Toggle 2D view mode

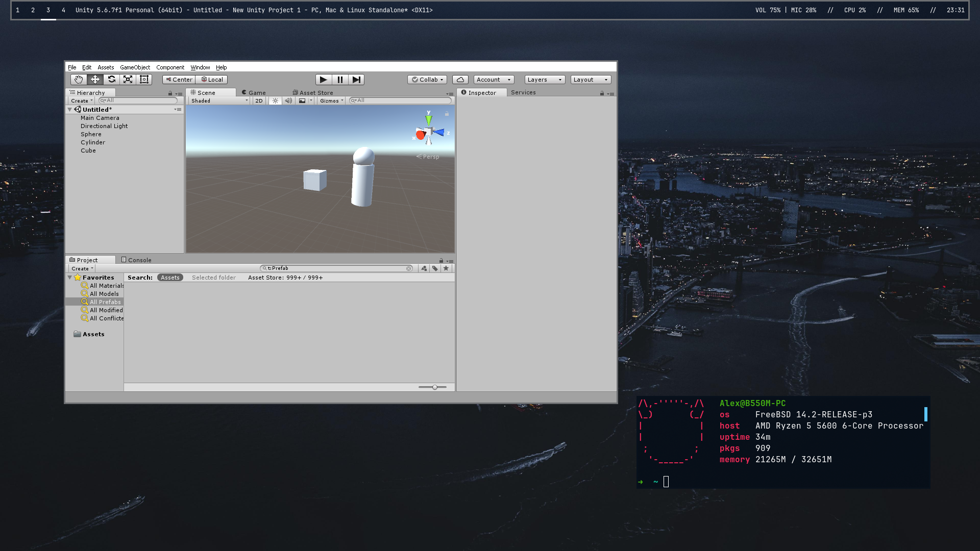(259, 101)
